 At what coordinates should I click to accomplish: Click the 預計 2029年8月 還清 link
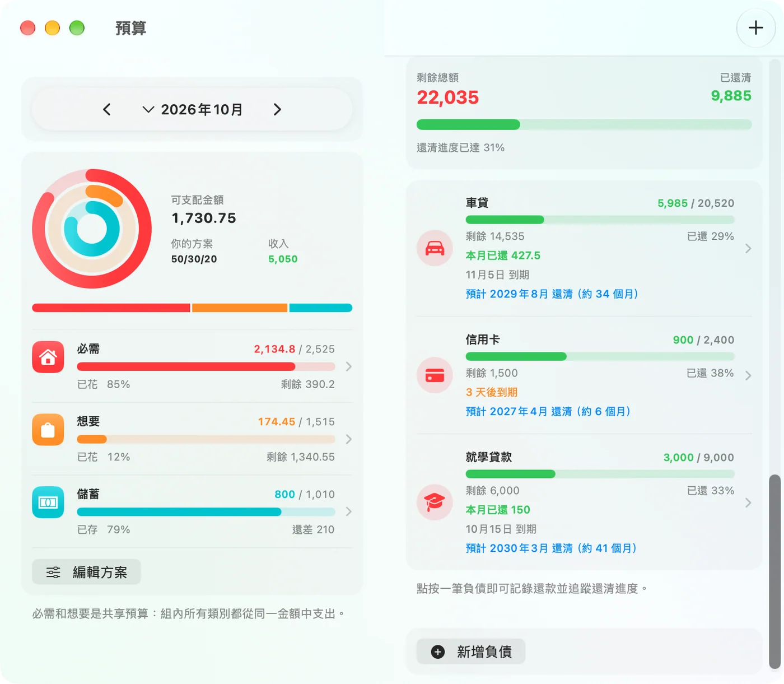(x=552, y=294)
